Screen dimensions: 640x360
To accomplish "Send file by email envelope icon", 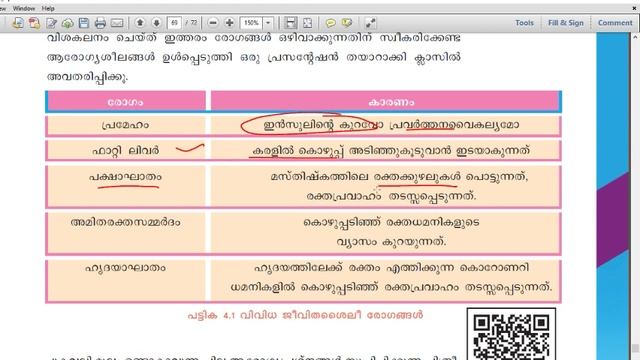I will [117, 23].
